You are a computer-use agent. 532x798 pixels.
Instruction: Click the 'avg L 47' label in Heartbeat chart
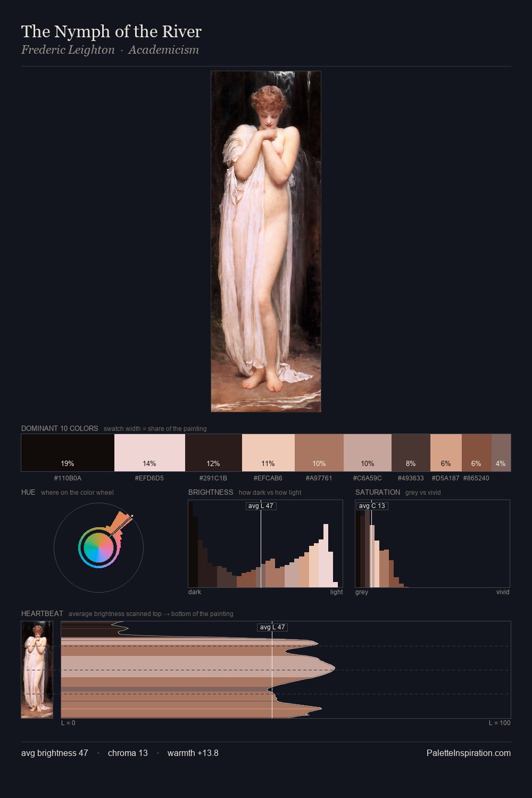pyautogui.click(x=272, y=627)
